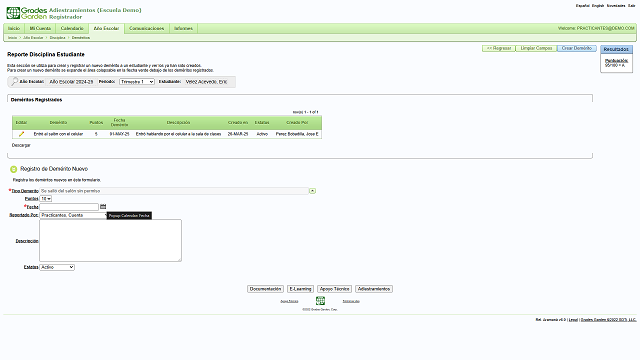Open the Estatus Activo dropdown
640x360 pixels.
[57, 267]
